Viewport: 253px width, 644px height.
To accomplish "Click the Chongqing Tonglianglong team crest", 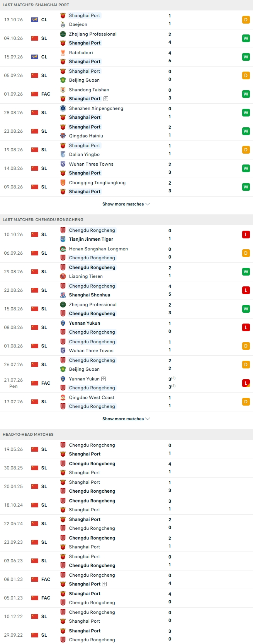I will click(x=63, y=183).
